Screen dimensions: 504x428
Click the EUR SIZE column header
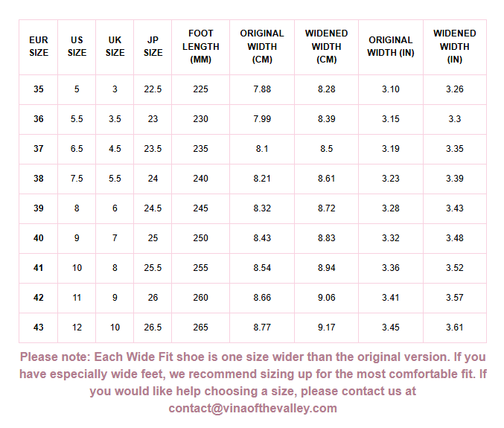pos(39,46)
